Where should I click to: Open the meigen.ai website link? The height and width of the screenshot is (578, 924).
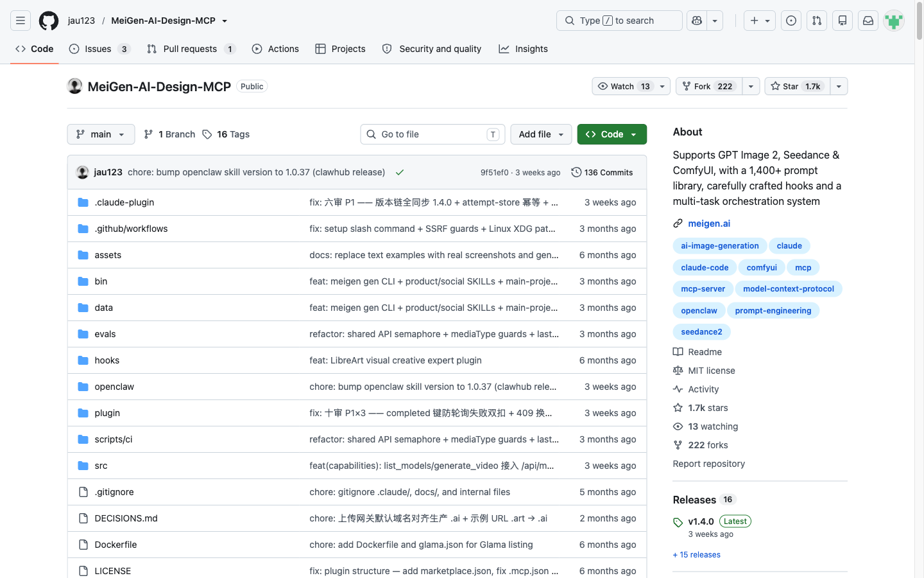(x=709, y=223)
